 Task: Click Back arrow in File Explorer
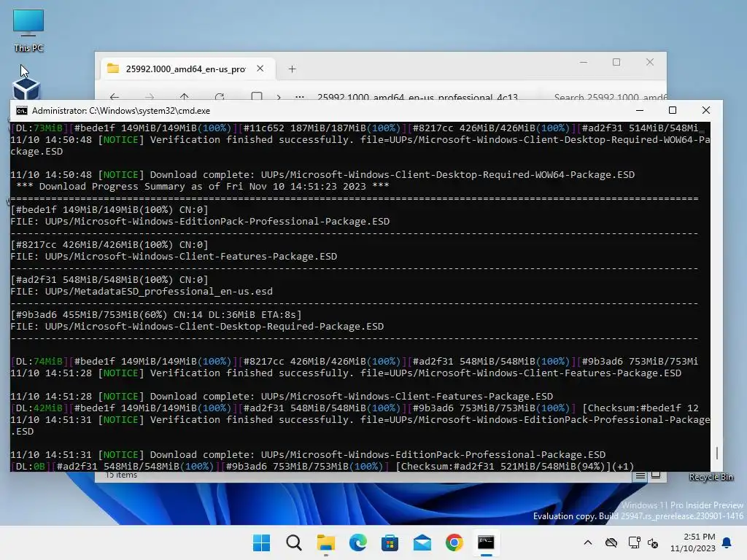pos(115,97)
